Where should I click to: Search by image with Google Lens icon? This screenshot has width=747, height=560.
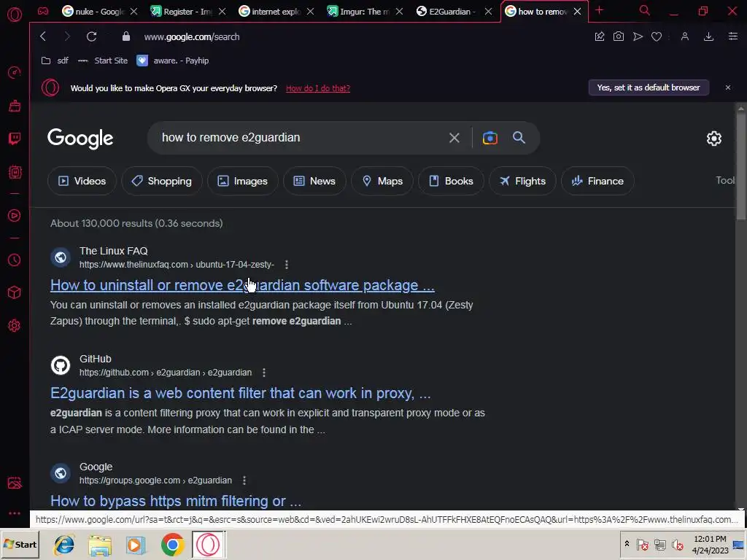489,138
